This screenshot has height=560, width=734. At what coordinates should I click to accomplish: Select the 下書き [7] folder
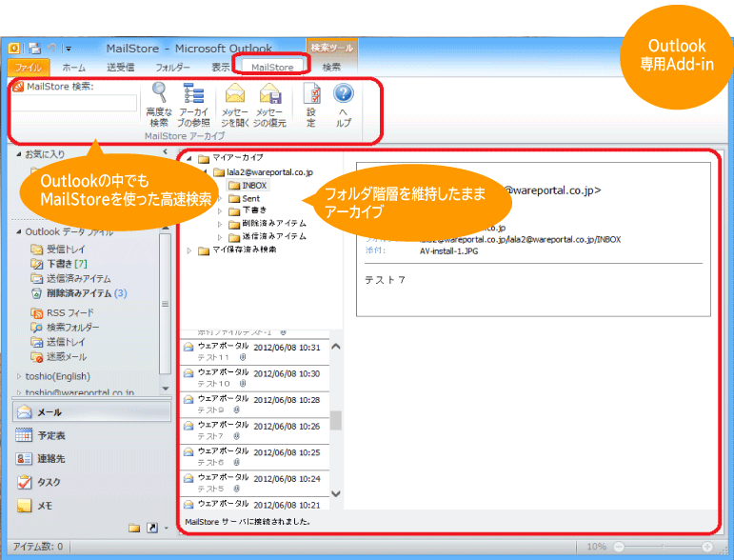tap(59, 264)
